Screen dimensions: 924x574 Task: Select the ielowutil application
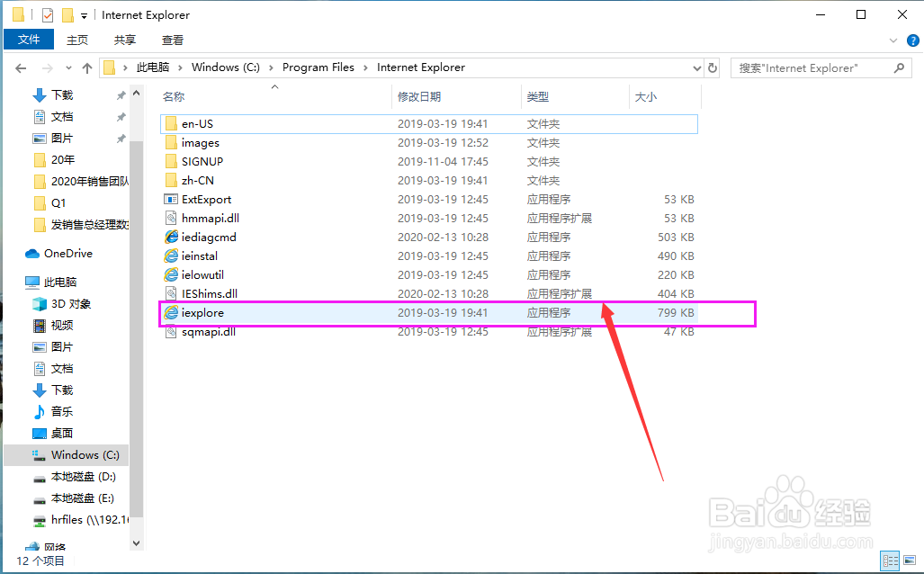click(429, 274)
